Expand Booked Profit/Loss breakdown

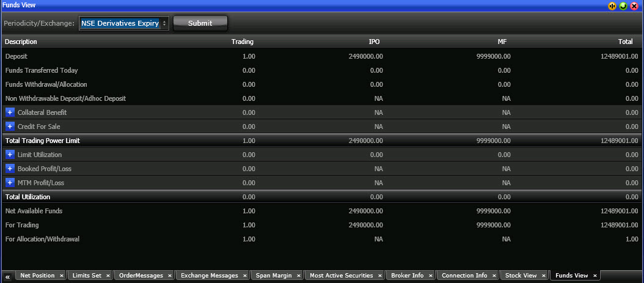pos(10,169)
